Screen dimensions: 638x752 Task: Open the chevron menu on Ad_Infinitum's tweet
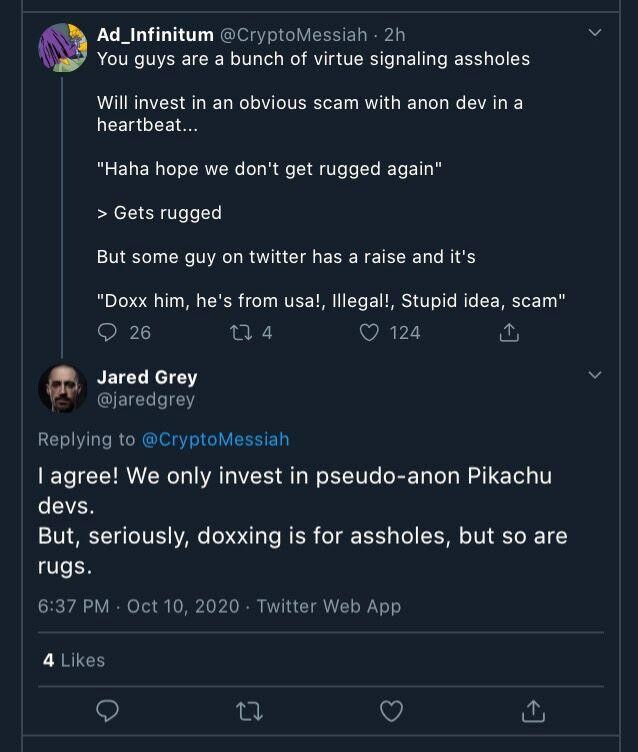[x=595, y=33]
